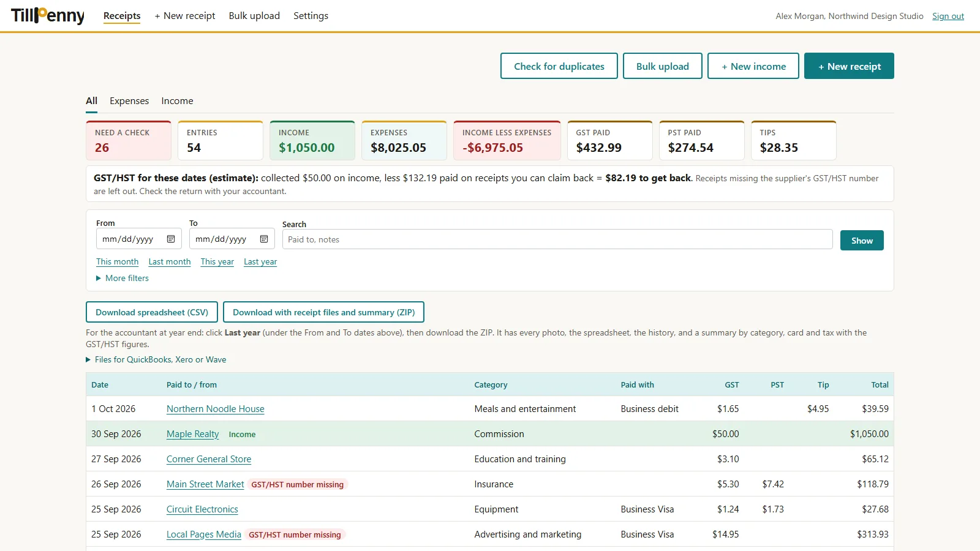Click the TillPenny logo
The image size is (980, 551).
tap(48, 15)
